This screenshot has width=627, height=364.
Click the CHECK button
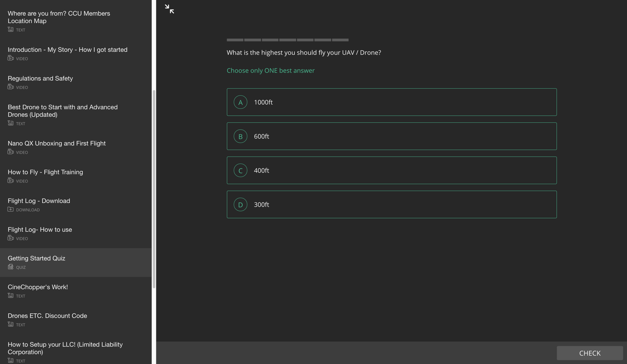coord(590,353)
